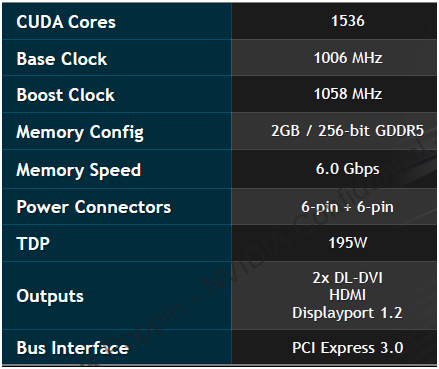439x369 pixels.
Task: Select the 195W TDP value
Action: 348,243
